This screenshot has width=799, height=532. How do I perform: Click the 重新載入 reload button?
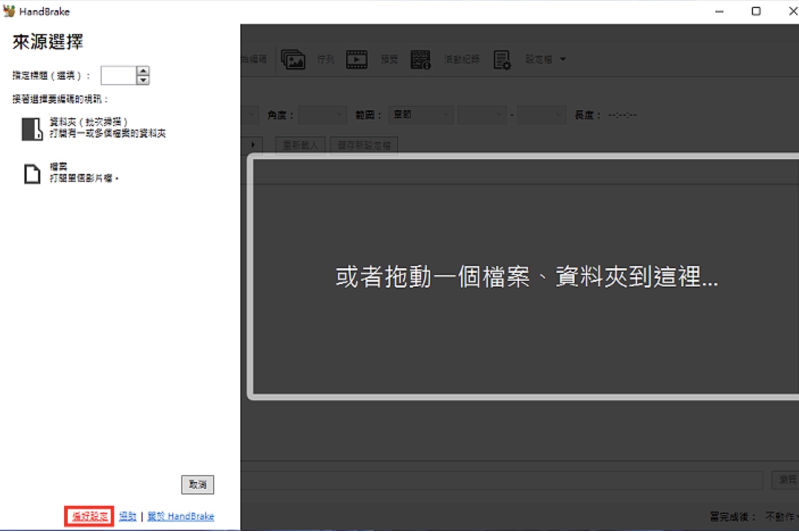(301, 146)
